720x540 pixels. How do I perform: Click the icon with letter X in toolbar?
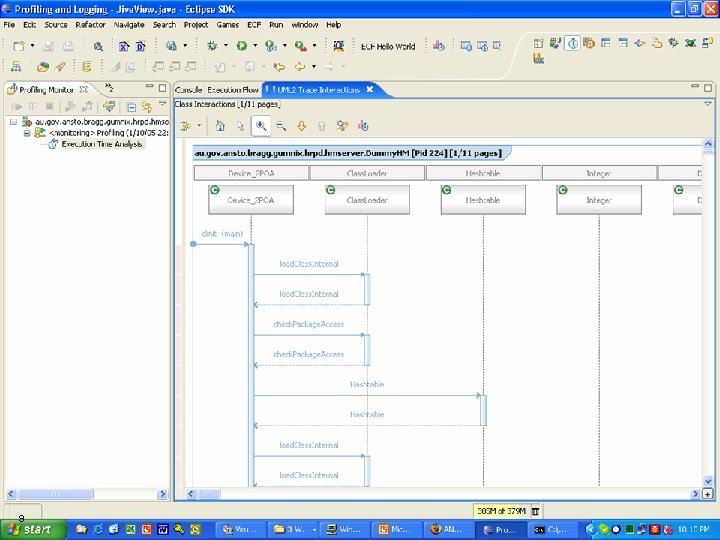(124, 46)
